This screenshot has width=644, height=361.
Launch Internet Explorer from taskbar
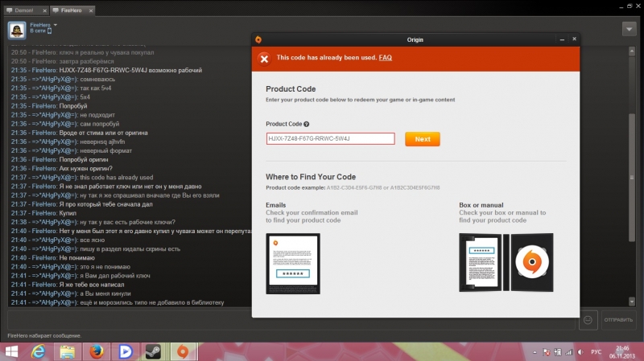tap(39, 352)
